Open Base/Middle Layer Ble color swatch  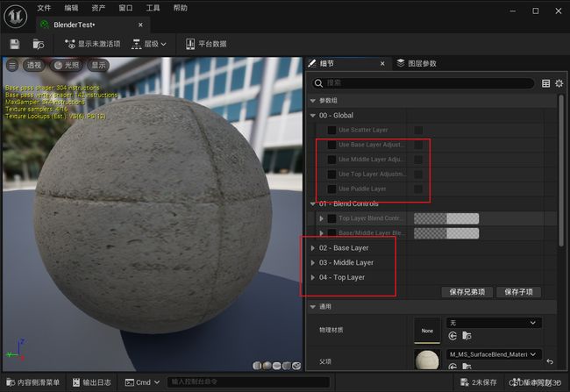(446, 233)
